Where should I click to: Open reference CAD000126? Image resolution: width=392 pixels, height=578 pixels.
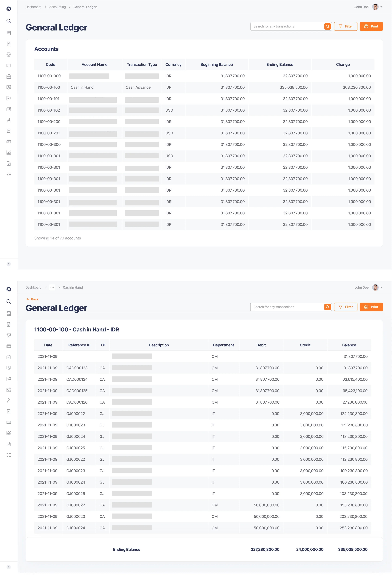click(77, 402)
